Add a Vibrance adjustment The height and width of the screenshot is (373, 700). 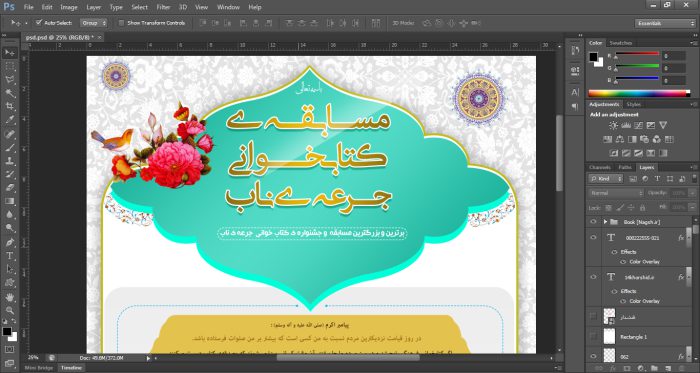click(x=663, y=126)
